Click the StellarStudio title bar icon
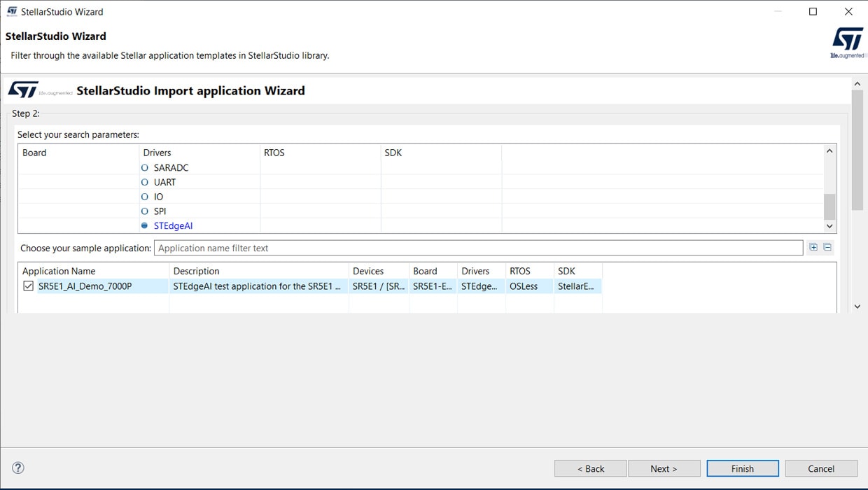The width and height of the screenshot is (868, 490). [12, 11]
